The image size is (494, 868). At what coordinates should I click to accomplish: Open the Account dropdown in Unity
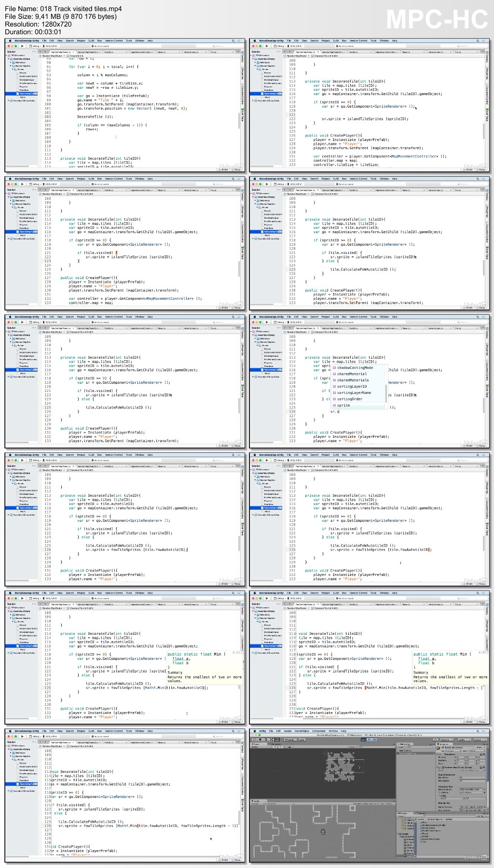tap(447, 740)
